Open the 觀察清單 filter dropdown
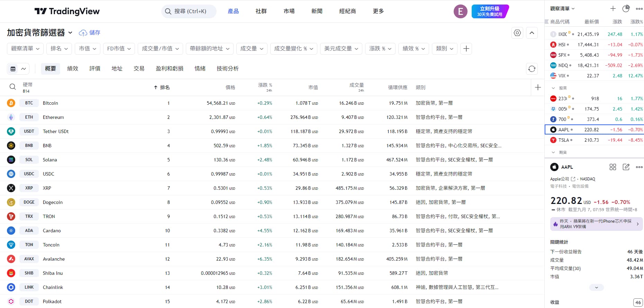Image resolution: width=644 pixels, height=308 pixels. click(25, 49)
